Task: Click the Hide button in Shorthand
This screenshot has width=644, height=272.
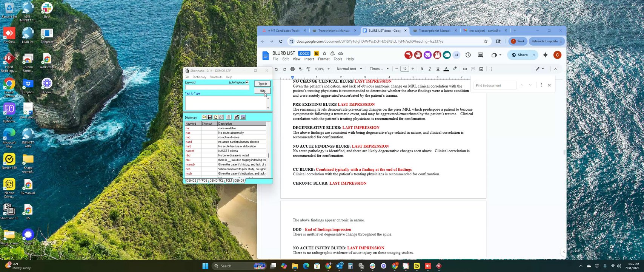Action: click(262, 91)
